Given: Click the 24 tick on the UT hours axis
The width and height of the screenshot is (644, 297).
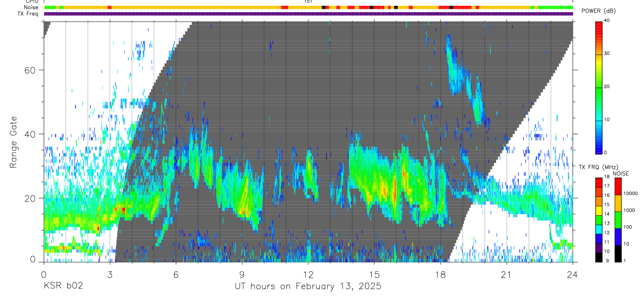Looking at the screenshot, I should point(572,274).
